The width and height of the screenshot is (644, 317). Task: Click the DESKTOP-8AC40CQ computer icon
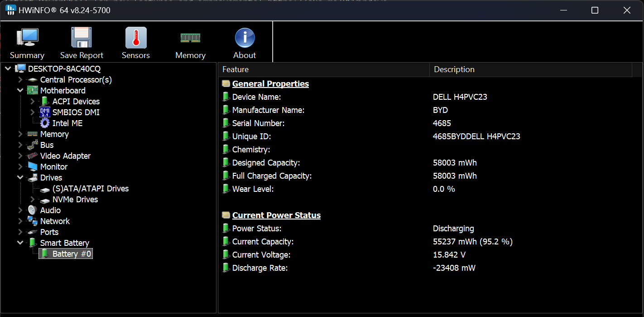coord(20,68)
